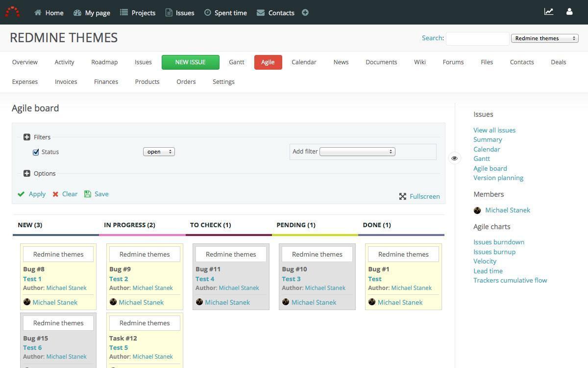Click the Redmine themes box on Bug #1 card
This screenshot has height=368, width=588.
[x=403, y=254]
